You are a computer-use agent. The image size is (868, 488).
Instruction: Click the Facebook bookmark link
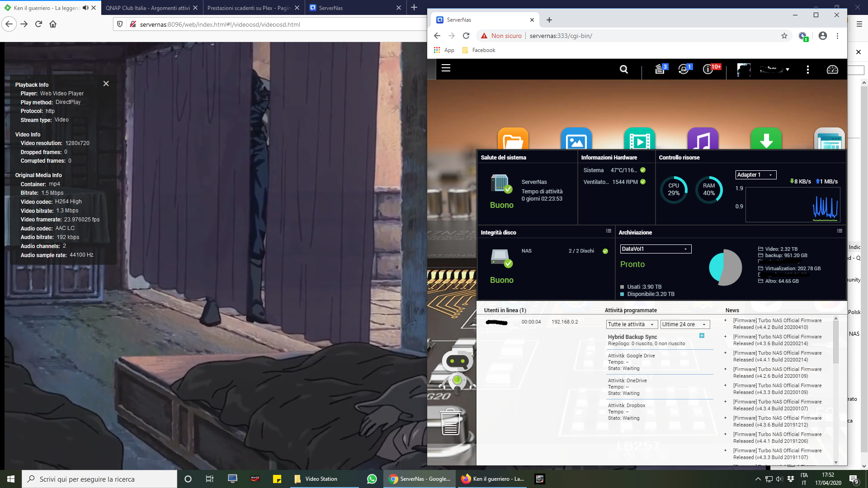tap(483, 50)
